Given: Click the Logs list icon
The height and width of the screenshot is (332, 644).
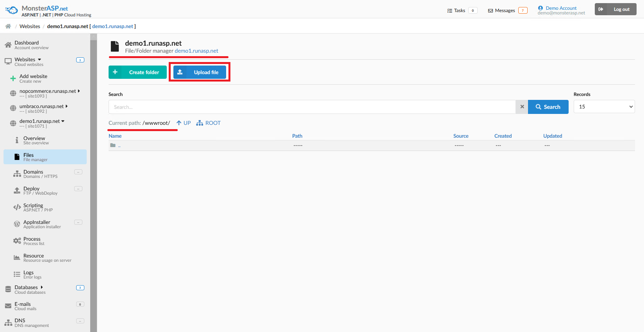Looking at the screenshot, I should click(17, 274).
